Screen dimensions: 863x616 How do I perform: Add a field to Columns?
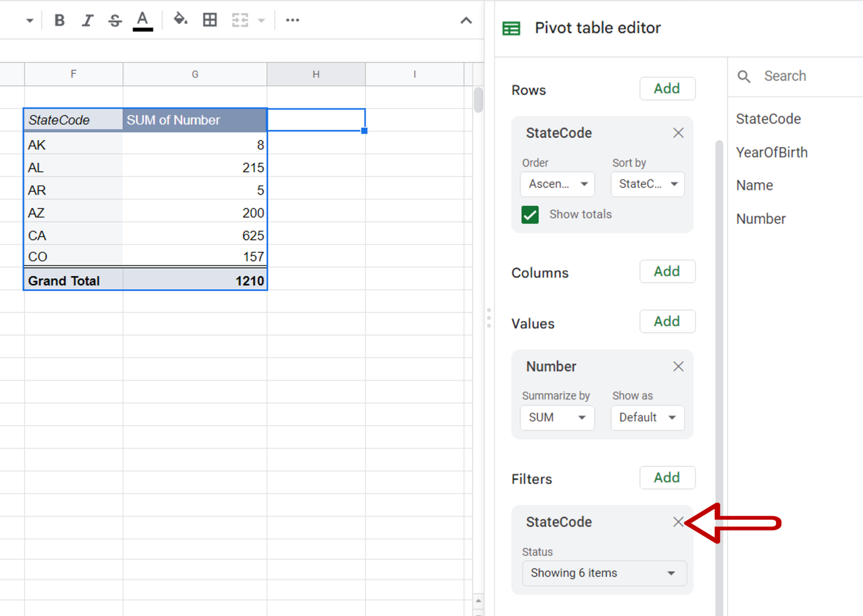point(667,272)
